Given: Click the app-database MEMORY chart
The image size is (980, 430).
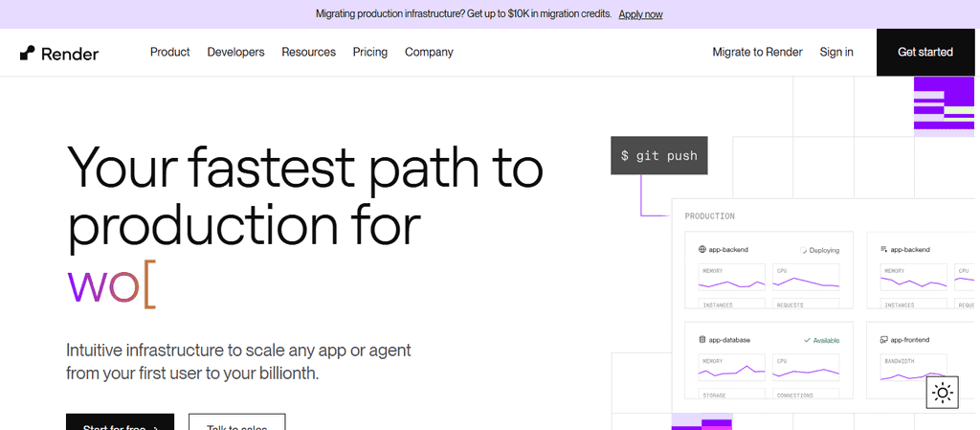Looking at the screenshot, I should tap(731, 367).
